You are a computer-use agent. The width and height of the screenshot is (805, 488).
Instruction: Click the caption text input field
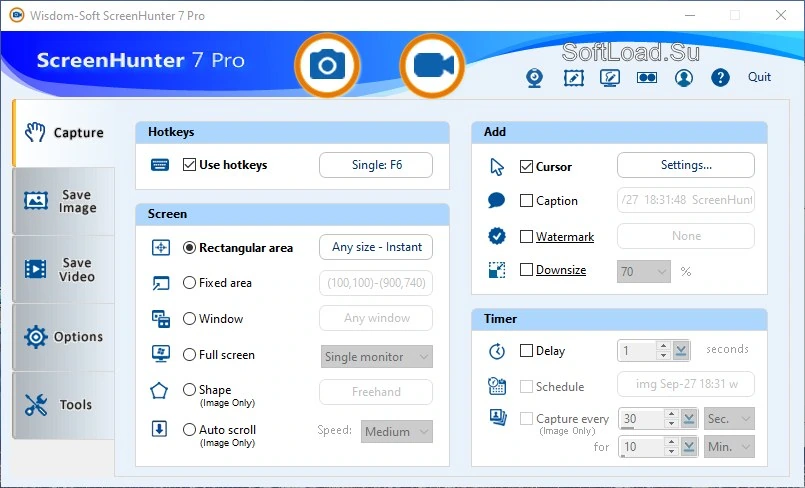(686, 200)
